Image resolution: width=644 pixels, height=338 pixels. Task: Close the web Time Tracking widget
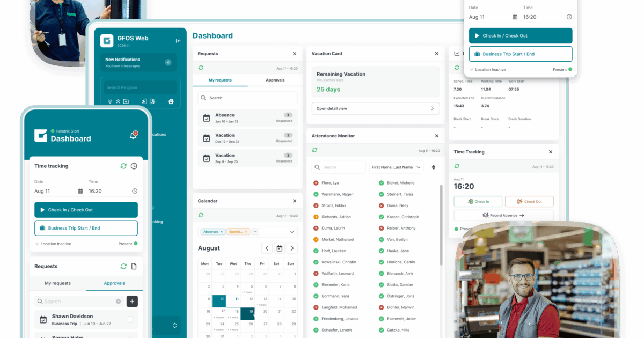pos(551,152)
